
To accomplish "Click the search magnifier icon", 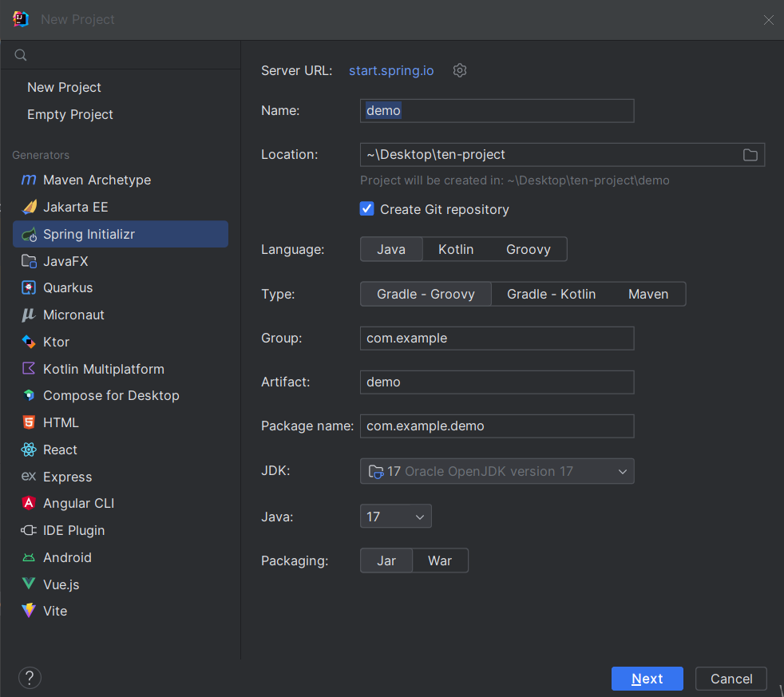I will [x=21, y=55].
